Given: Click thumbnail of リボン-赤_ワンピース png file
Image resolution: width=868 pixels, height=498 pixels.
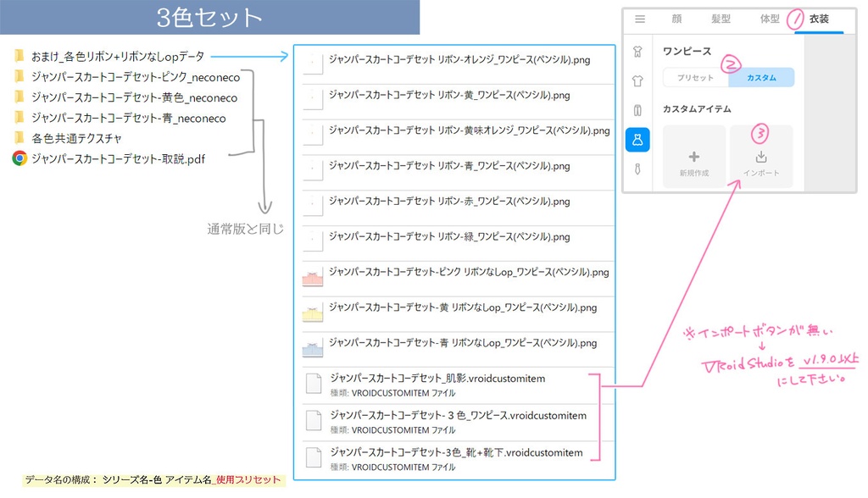Looking at the screenshot, I should pos(313,205).
